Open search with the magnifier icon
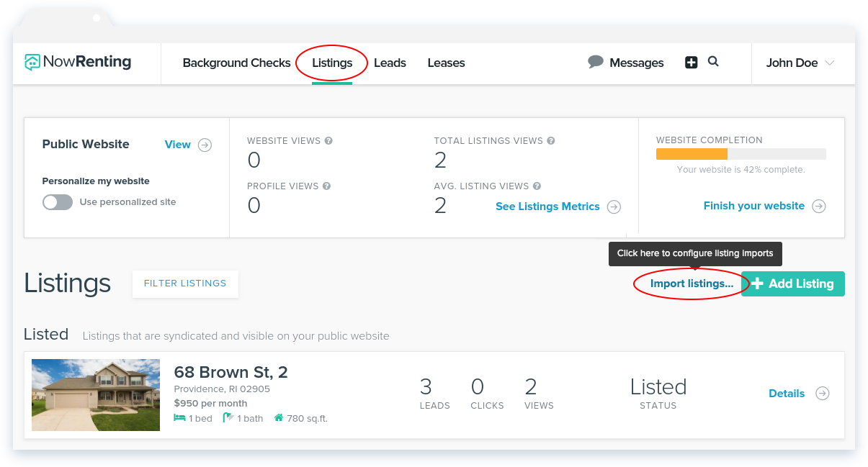Viewport: 868px width, 467px height. pos(713,62)
